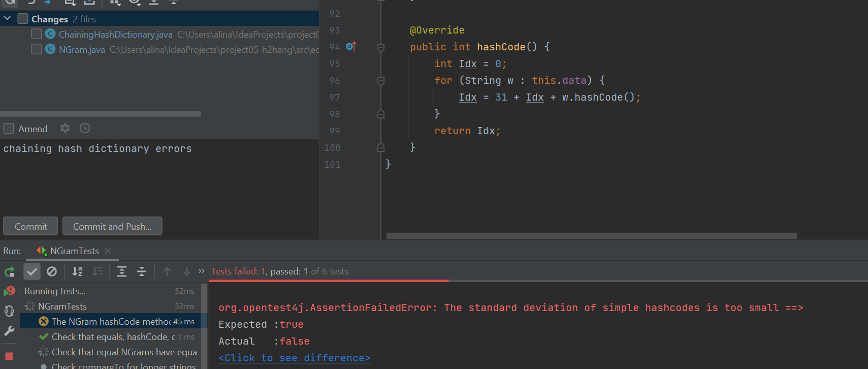This screenshot has height=369, width=868.
Task: Fold the hashCode method at line 94
Action: pyautogui.click(x=381, y=47)
